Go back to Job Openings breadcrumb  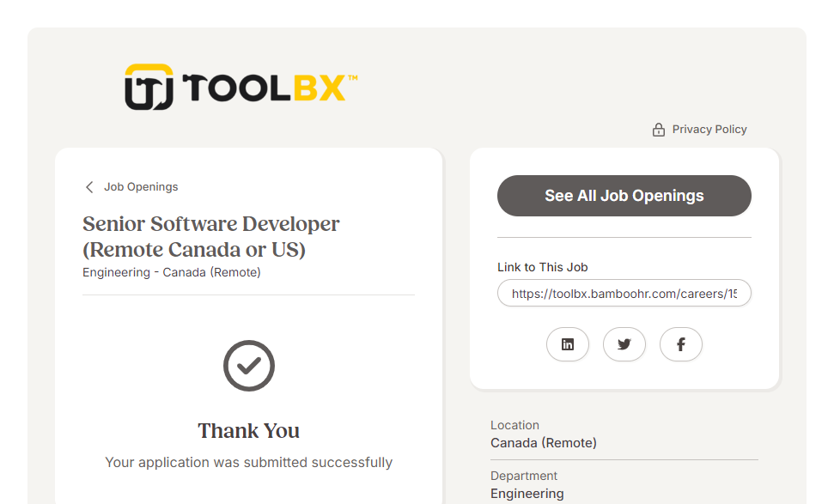141,187
